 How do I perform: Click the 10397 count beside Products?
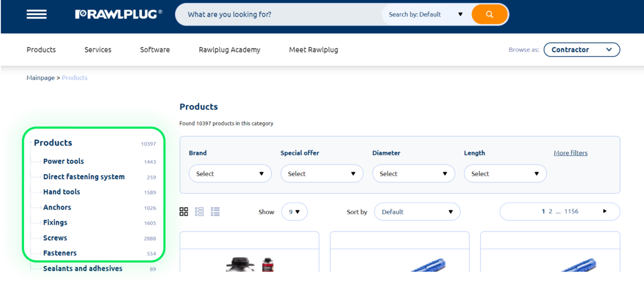coord(148,144)
